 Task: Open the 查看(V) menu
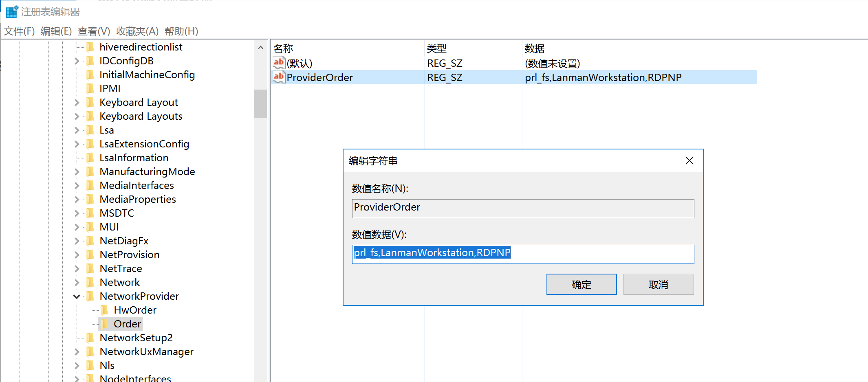point(94,31)
